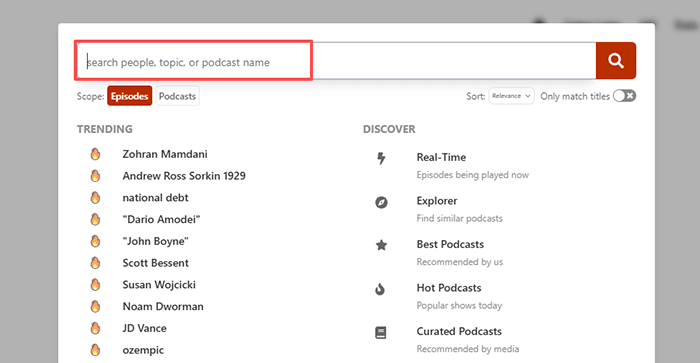Open trending search Andrew Ross Sorkin 1929

click(x=184, y=176)
